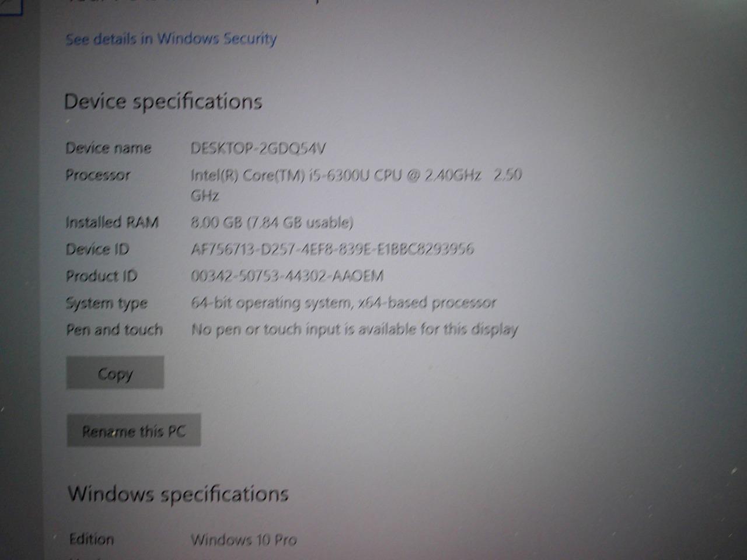
Task: Select the Device specifications heading
Action: (x=163, y=101)
